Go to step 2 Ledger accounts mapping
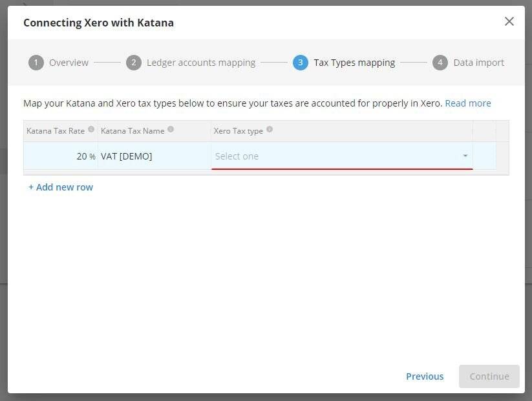 (191, 63)
